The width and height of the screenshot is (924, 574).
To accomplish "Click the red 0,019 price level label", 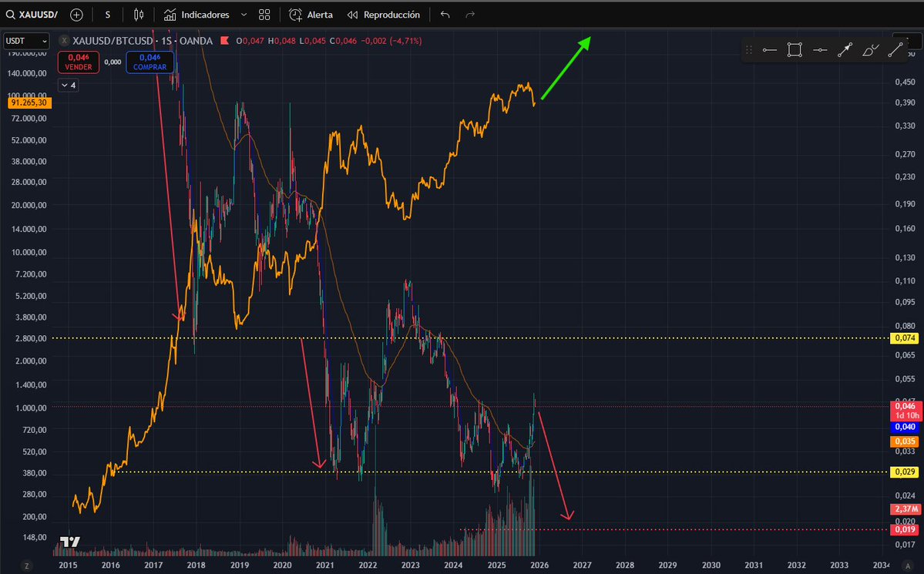I will (x=906, y=529).
